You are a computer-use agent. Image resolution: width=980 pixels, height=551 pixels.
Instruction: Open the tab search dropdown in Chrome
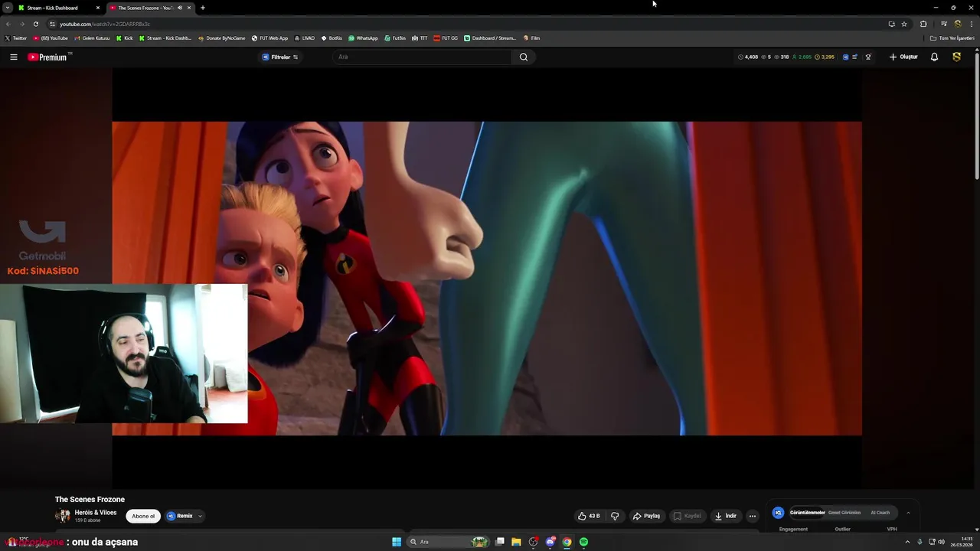pos(7,8)
